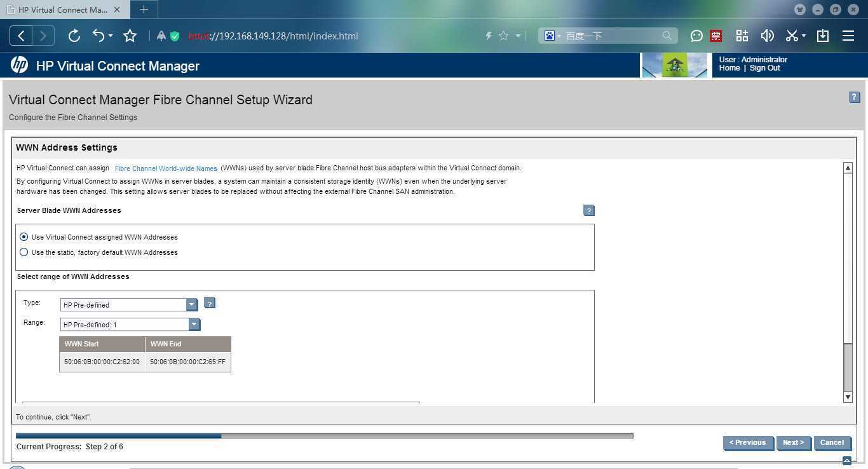
Task: Click WWN Start column header
Action: 102,344
